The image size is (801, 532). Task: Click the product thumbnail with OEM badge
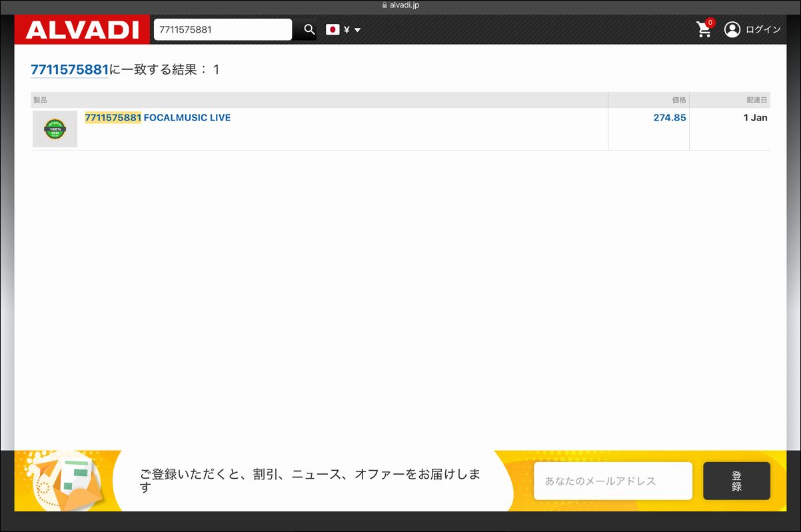click(x=55, y=129)
